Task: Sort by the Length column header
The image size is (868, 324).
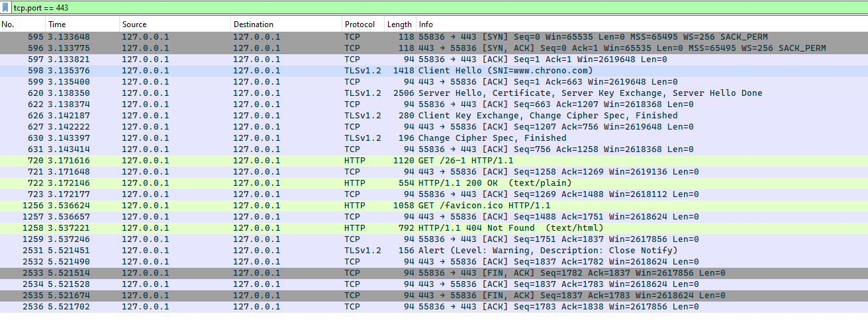Action: click(400, 24)
